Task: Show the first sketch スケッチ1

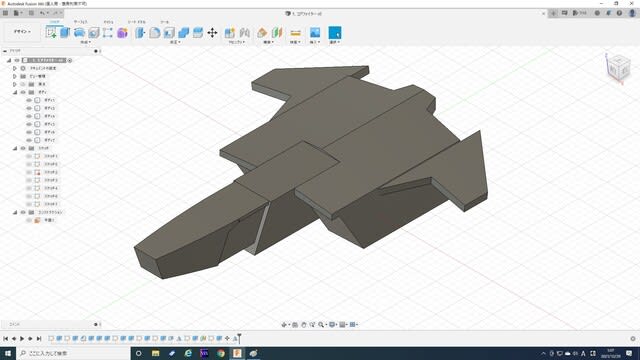Action: pos(29,156)
